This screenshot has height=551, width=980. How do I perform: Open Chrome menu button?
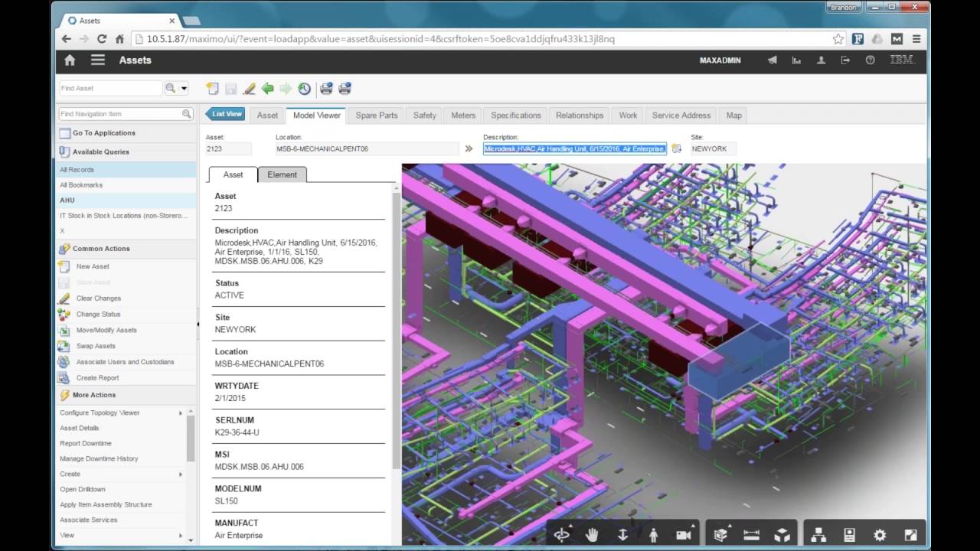pyautogui.click(x=916, y=38)
